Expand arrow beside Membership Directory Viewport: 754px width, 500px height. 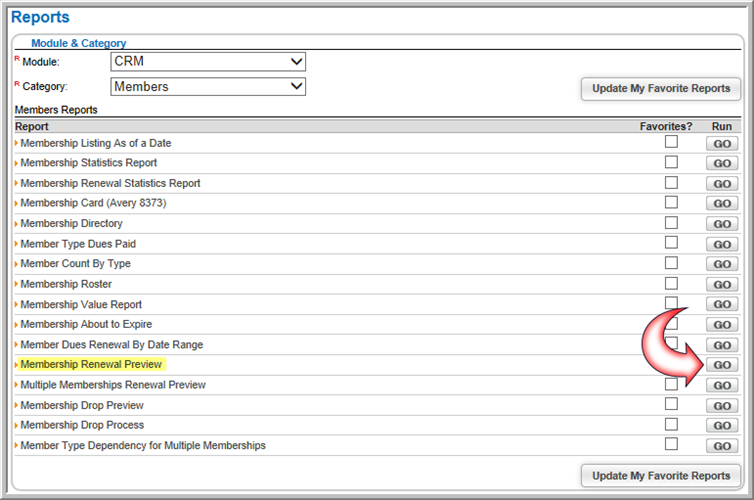click(16, 224)
